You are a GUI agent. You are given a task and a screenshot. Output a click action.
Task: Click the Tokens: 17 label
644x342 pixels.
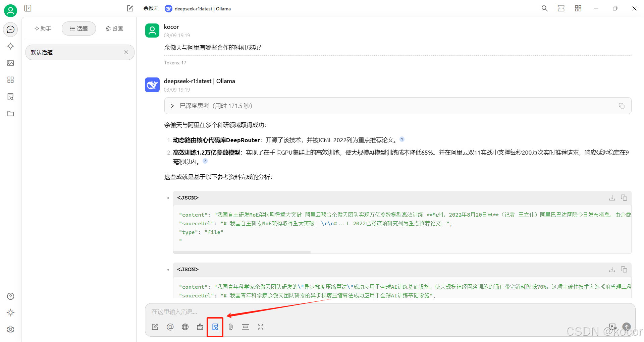175,63
